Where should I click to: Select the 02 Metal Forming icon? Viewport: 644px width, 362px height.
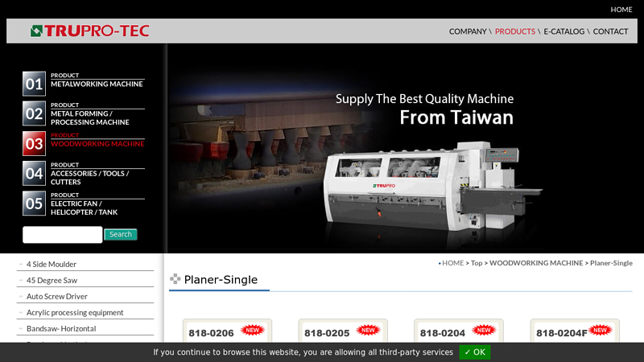coord(34,113)
